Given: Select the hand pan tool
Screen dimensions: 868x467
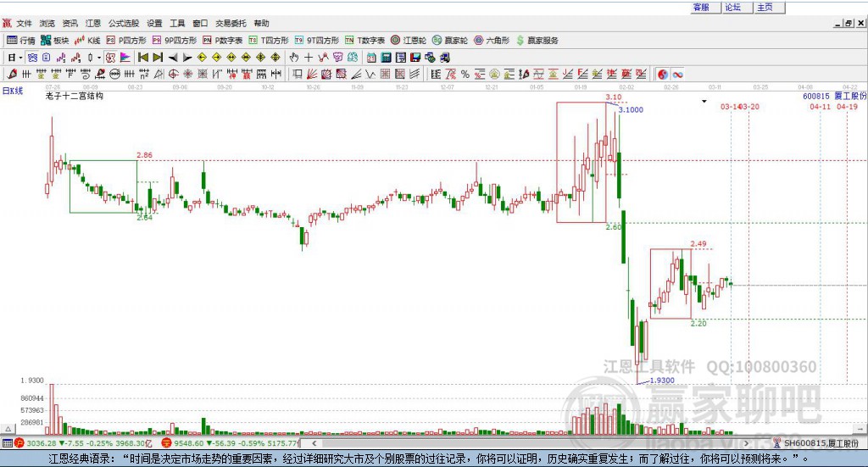Looking at the screenshot, I should 294,58.
